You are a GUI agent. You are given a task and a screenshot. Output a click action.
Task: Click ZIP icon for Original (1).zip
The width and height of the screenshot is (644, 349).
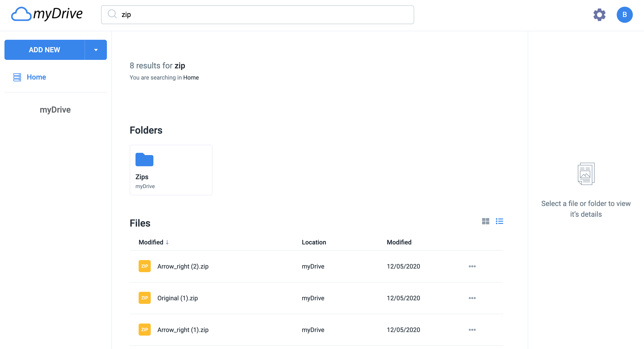(144, 298)
